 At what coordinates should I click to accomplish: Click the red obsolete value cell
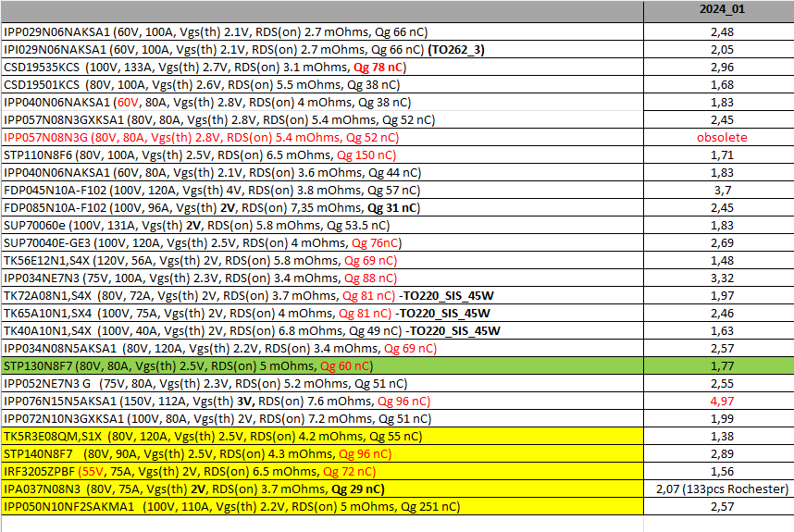coord(718,138)
